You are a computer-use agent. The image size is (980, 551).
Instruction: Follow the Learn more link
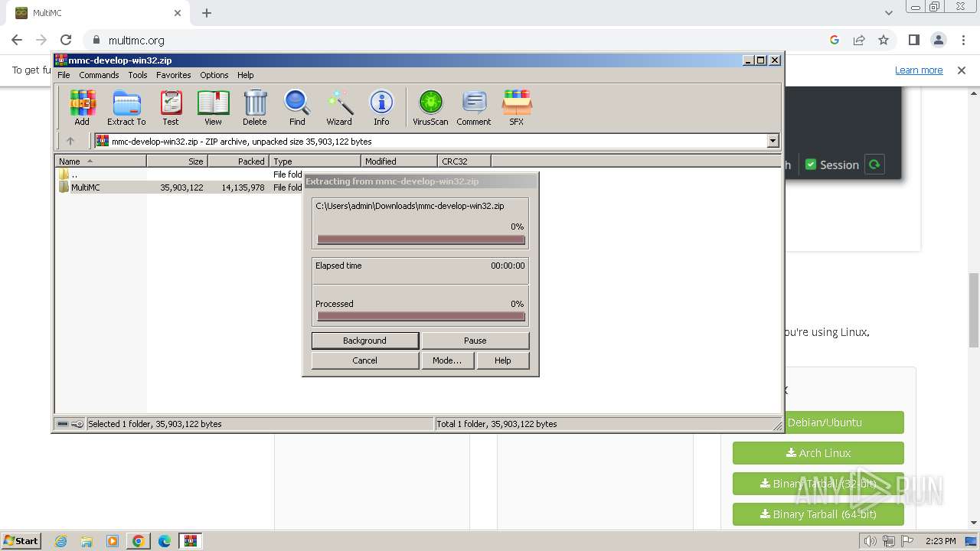click(919, 70)
